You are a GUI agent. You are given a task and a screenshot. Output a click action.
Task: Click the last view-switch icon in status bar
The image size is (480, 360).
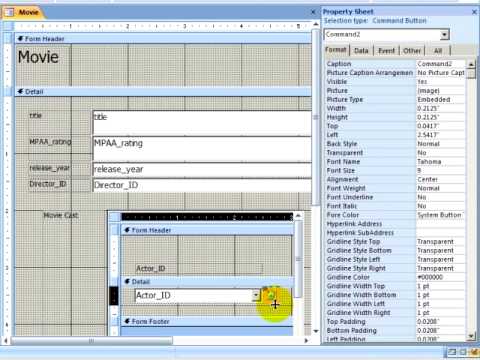click(474, 352)
